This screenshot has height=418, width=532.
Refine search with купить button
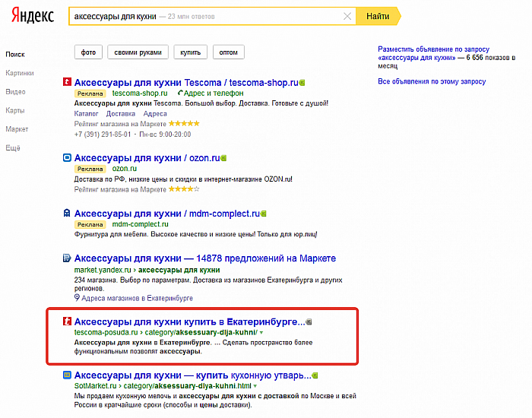[190, 52]
